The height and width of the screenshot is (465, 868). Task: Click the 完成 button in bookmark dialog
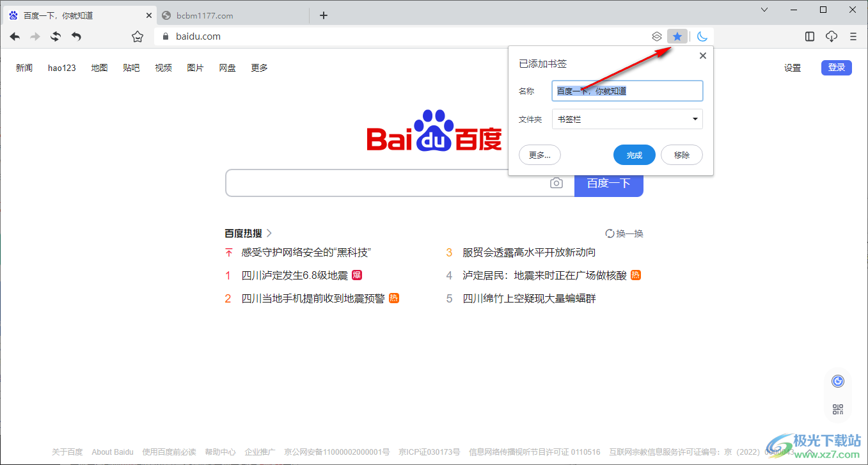634,155
